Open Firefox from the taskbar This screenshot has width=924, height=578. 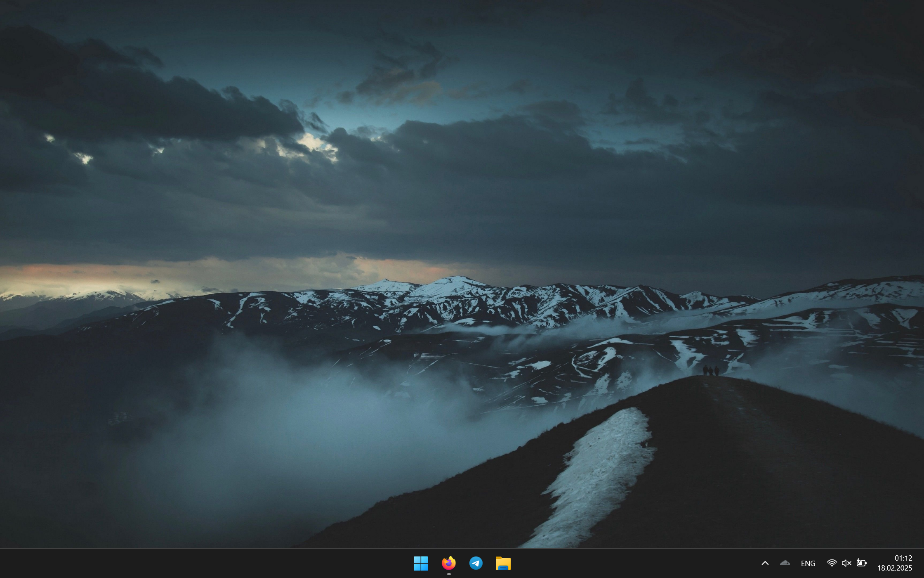click(448, 563)
